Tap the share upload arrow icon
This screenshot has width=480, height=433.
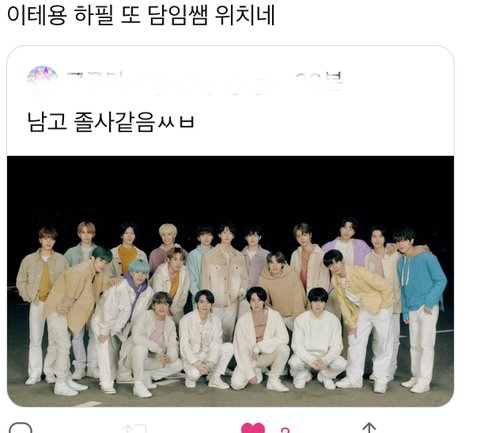(x=369, y=428)
